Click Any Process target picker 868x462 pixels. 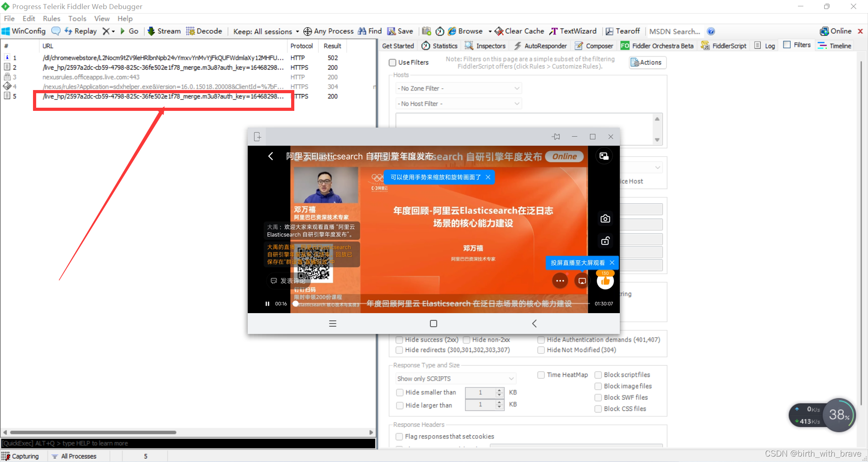329,31
